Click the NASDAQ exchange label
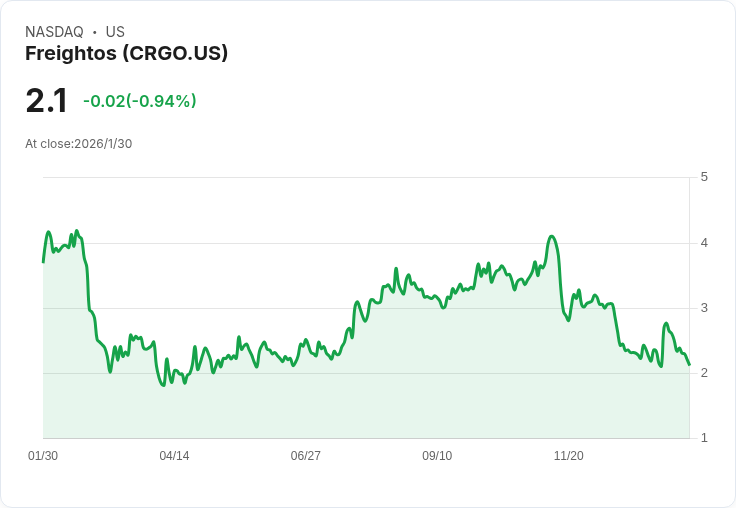 pyautogui.click(x=54, y=32)
